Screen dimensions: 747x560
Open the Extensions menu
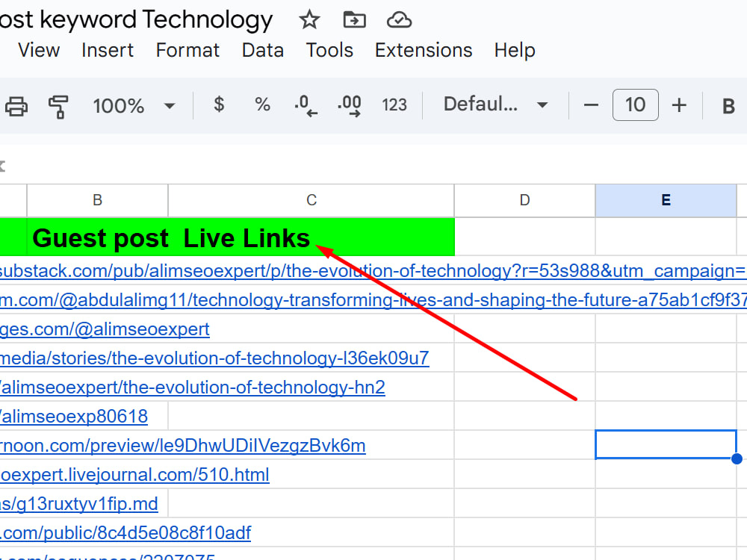tap(424, 50)
